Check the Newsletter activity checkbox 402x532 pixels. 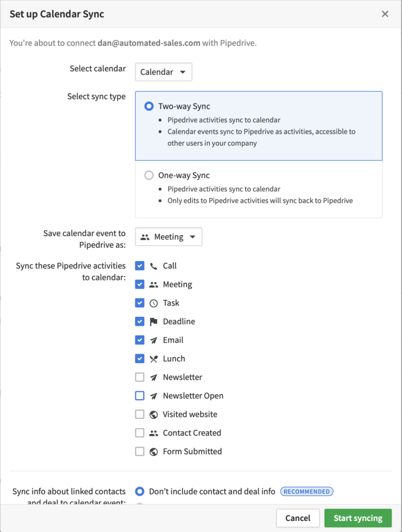point(139,377)
